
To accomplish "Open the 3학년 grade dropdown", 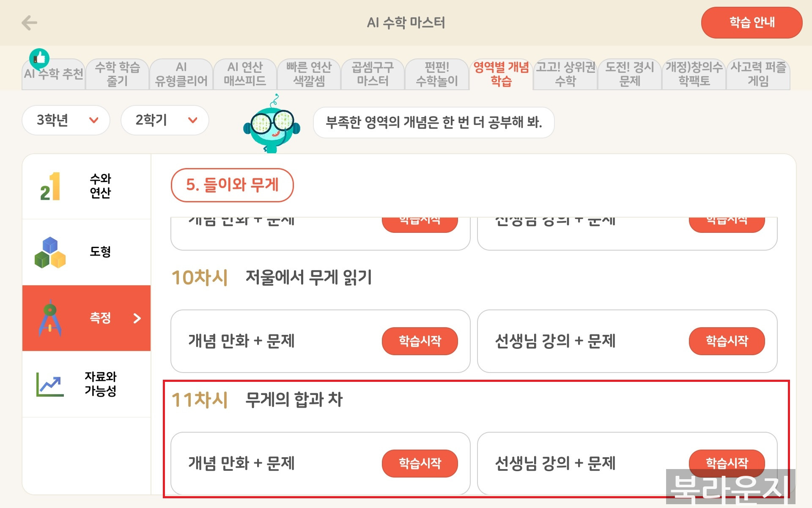I will (66, 120).
